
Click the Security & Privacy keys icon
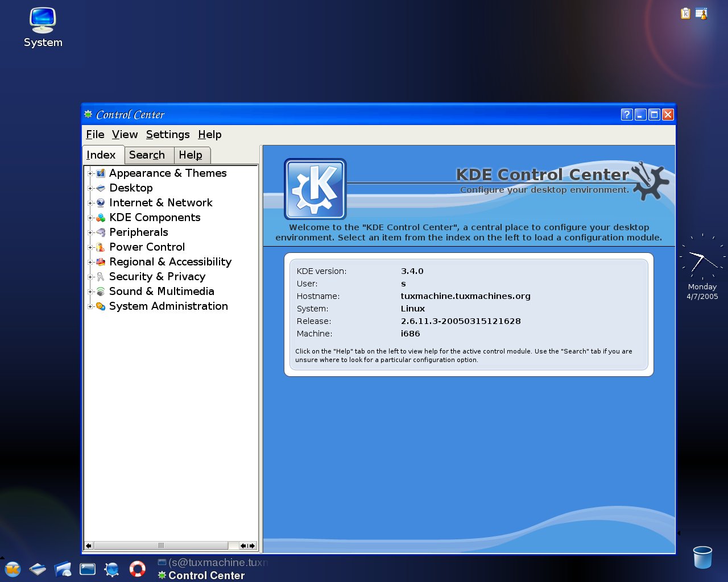click(x=101, y=277)
